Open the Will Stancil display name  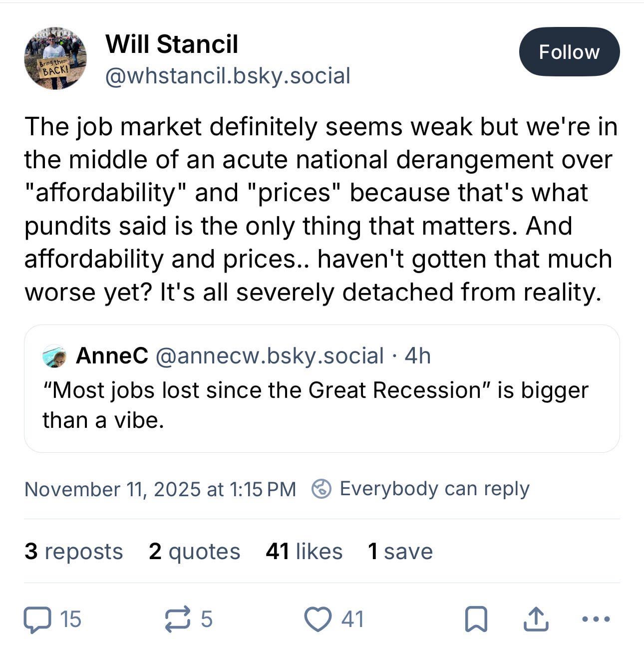(x=172, y=44)
